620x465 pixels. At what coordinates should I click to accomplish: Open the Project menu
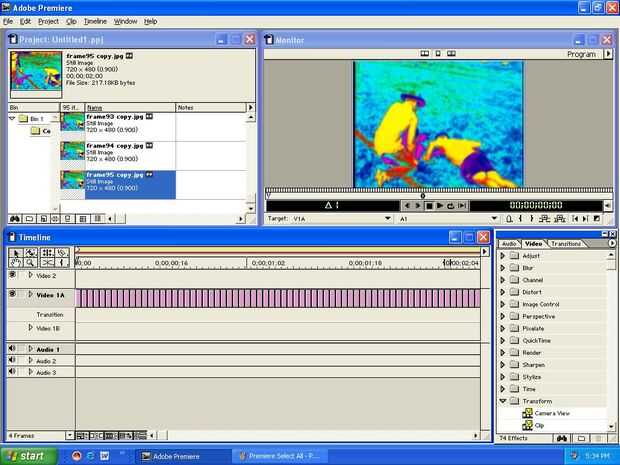48,21
